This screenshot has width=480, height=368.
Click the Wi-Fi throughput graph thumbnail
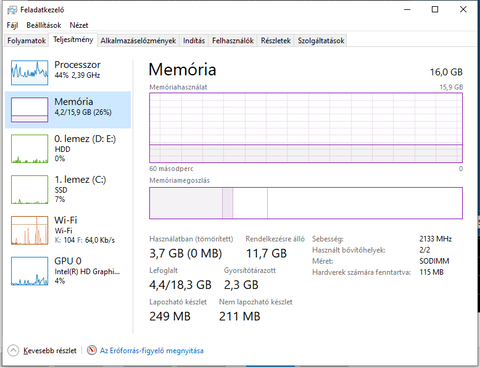point(29,230)
